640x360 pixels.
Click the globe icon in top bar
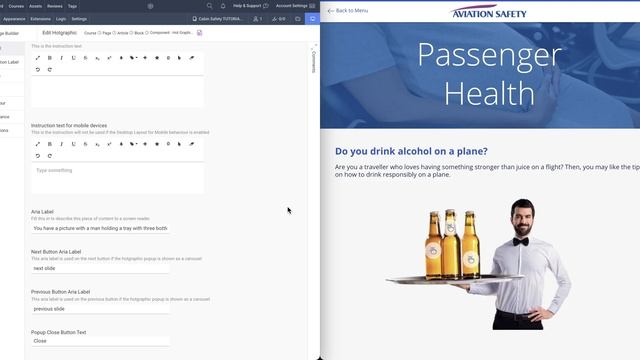tap(150, 6)
